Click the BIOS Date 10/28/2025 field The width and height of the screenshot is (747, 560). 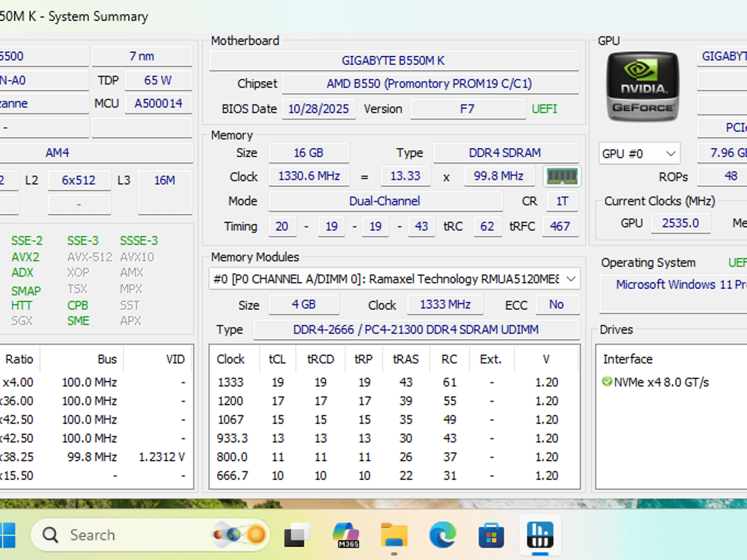319,109
